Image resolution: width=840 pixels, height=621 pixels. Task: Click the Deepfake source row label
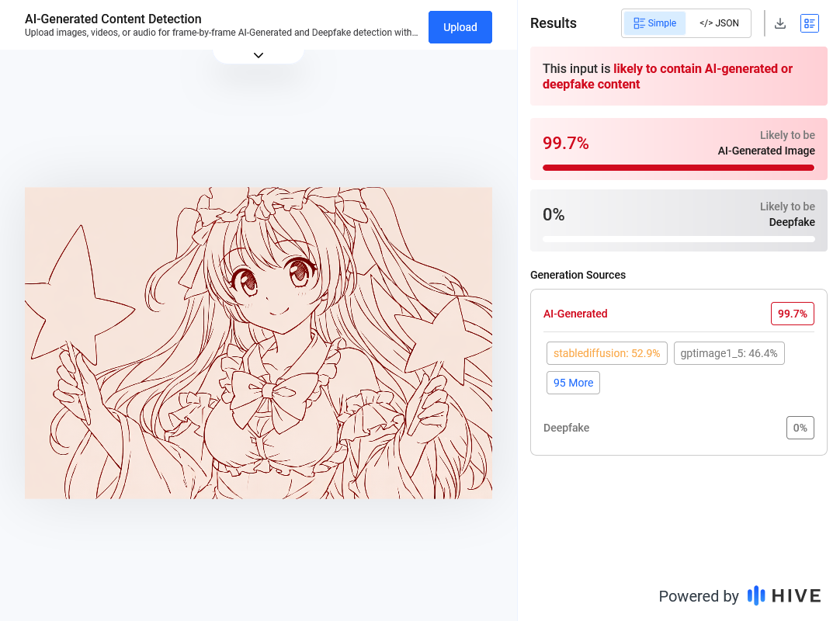coord(566,428)
